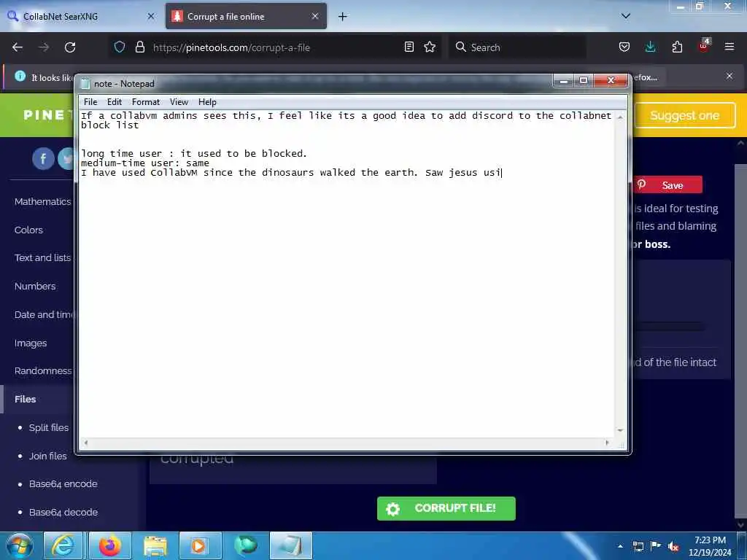Open the Action Center flag icon
747x560 pixels.
(656, 546)
